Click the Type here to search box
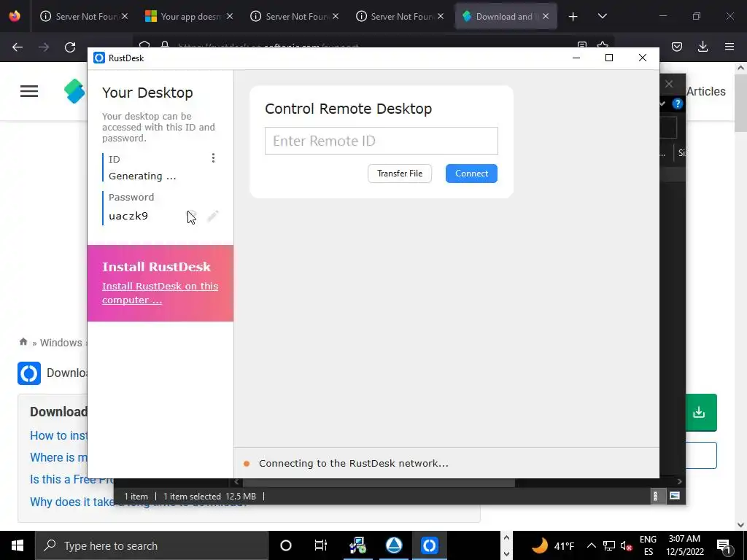Image resolution: width=747 pixels, height=560 pixels. (152, 545)
